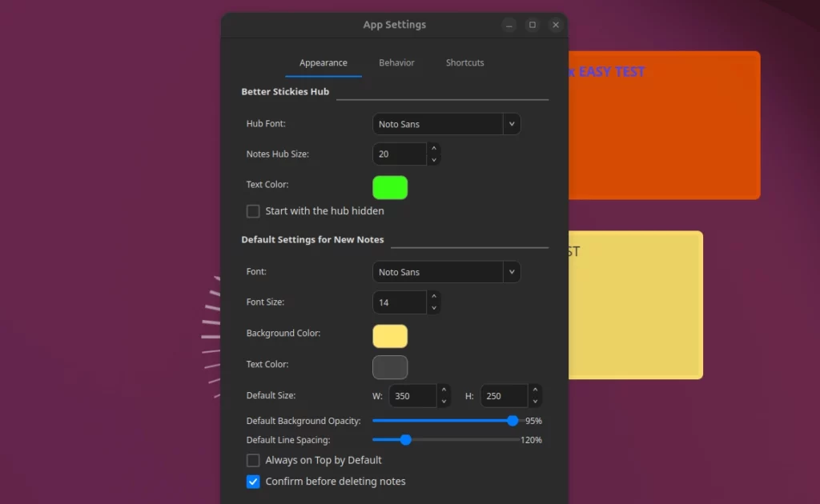Click the Default Size label
820x504 pixels.
(271, 395)
